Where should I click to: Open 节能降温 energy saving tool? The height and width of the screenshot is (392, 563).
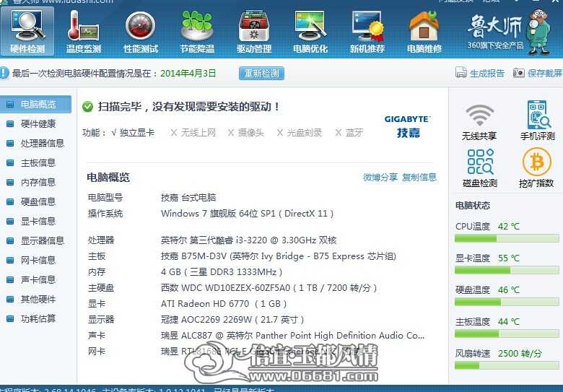tap(197, 31)
